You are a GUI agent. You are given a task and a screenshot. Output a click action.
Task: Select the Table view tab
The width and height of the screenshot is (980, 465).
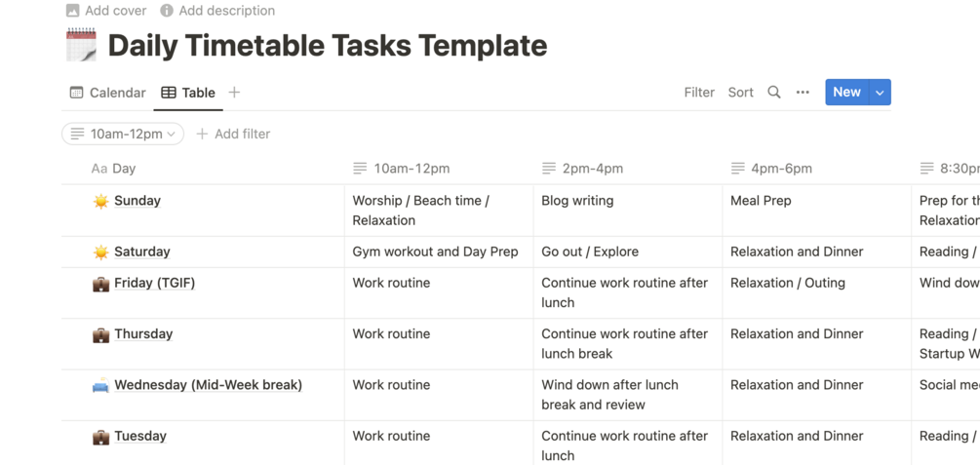click(188, 93)
